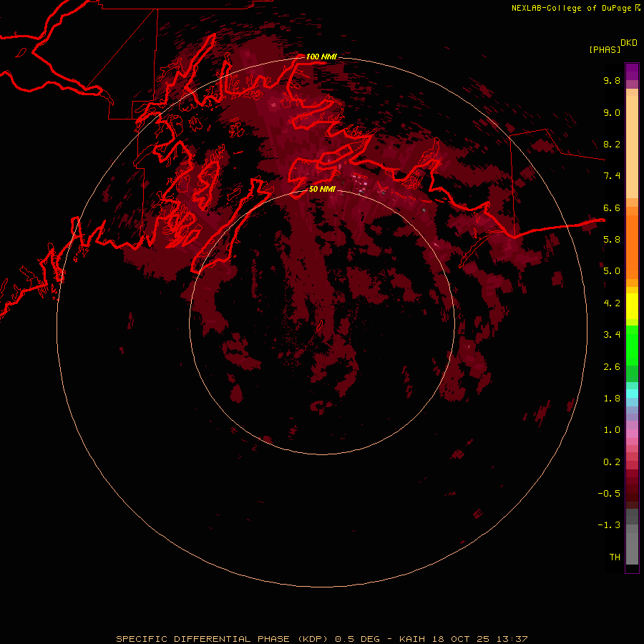644x644 pixels.
Task: Click the 6.6 scale value
Action: (x=612, y=208)
